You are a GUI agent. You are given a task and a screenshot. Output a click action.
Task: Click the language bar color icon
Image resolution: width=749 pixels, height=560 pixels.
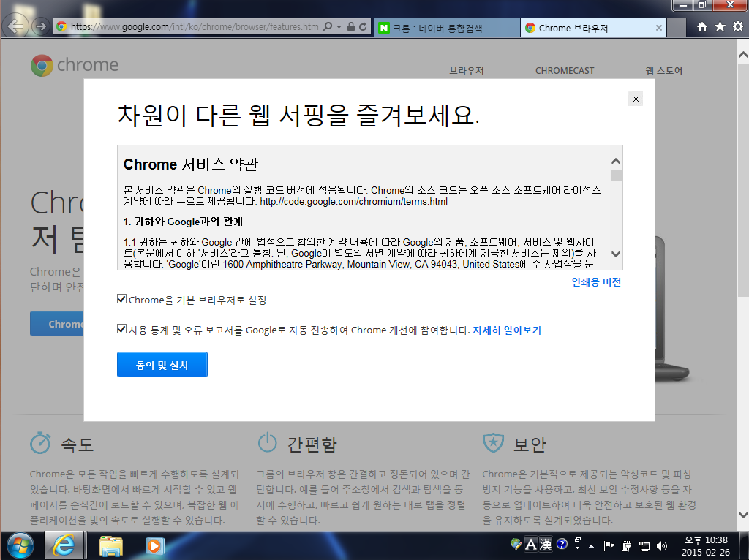click(x=516, y=543)
